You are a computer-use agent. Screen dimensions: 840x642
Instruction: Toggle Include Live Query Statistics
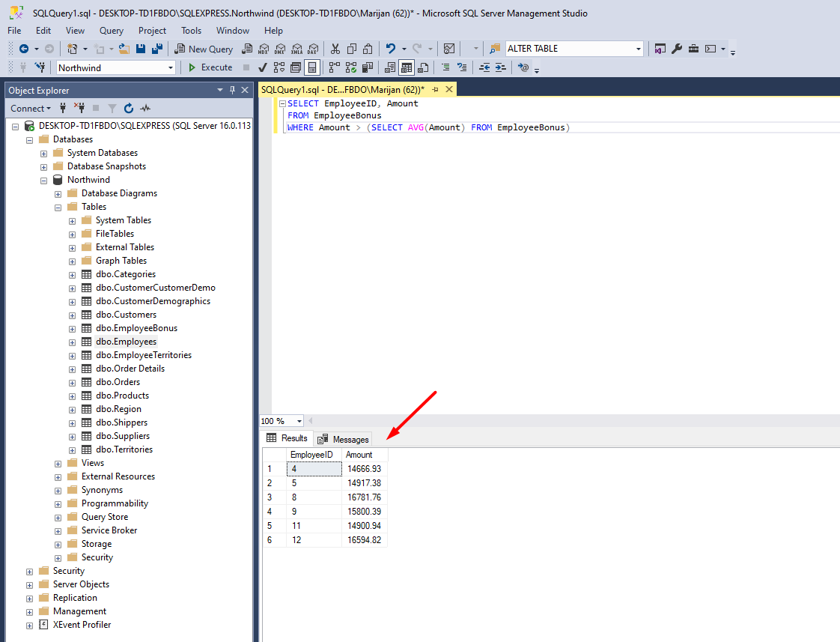[x=351, y=67]
